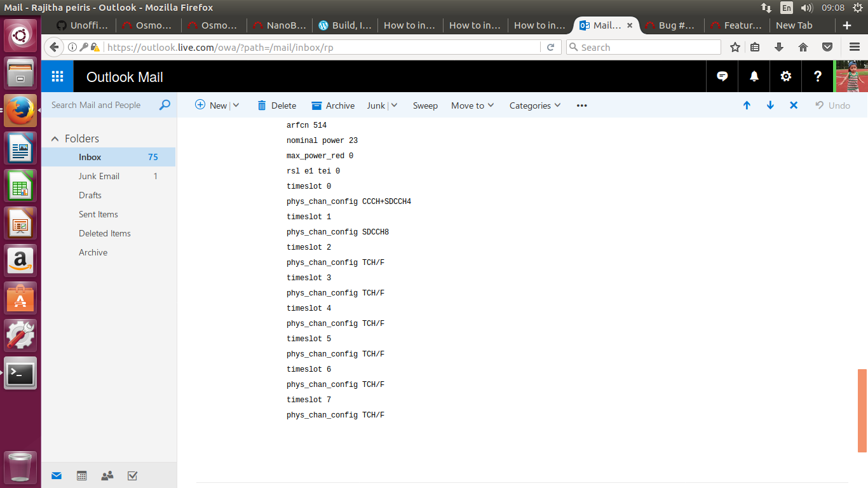Open Terminal from Ubuntu launcher

[20, 373]
